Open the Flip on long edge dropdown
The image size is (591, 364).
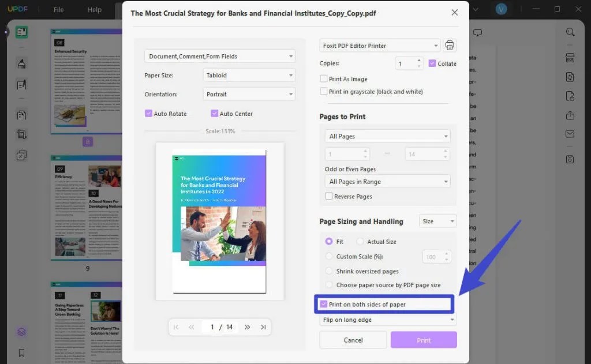point(385,320)
